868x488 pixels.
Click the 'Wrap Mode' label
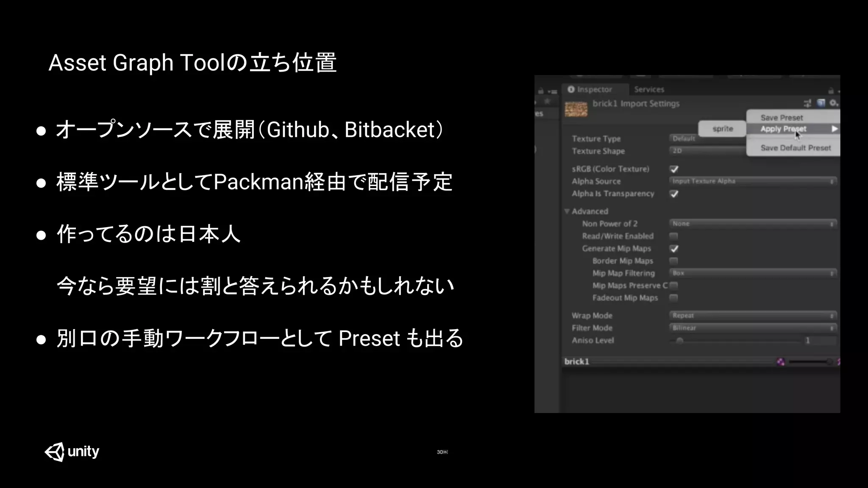[592, 316]
